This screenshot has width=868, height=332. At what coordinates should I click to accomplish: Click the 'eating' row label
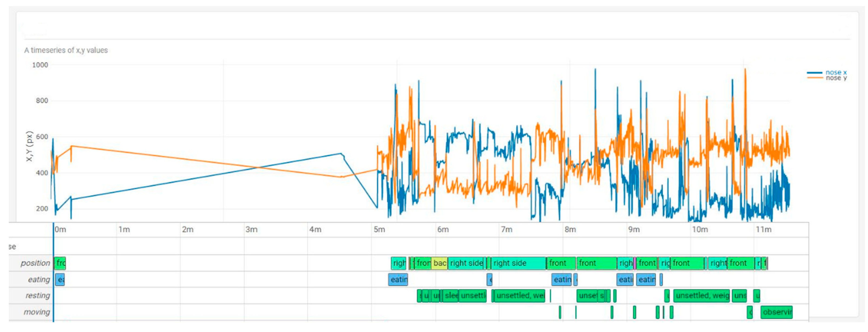39,280
